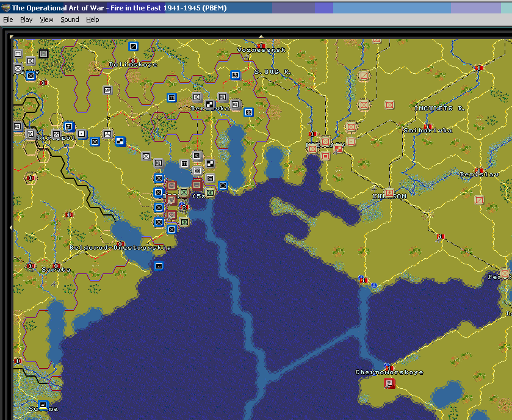Open the Sound menu
512x420 pixels.
click(x=70, y=20)
